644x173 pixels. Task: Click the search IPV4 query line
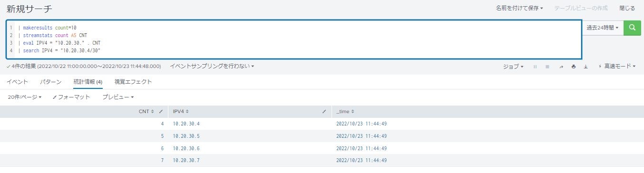pos(59,50)
